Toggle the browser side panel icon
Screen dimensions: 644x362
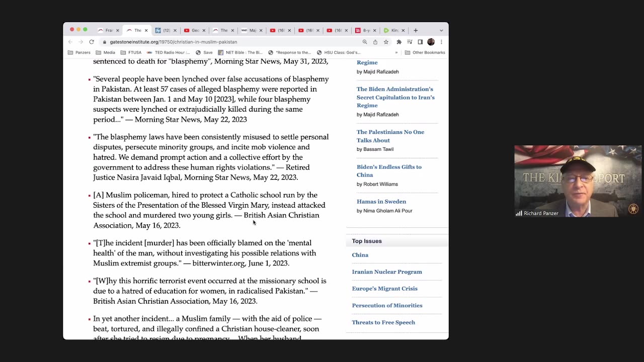click(x=420, y=42)
